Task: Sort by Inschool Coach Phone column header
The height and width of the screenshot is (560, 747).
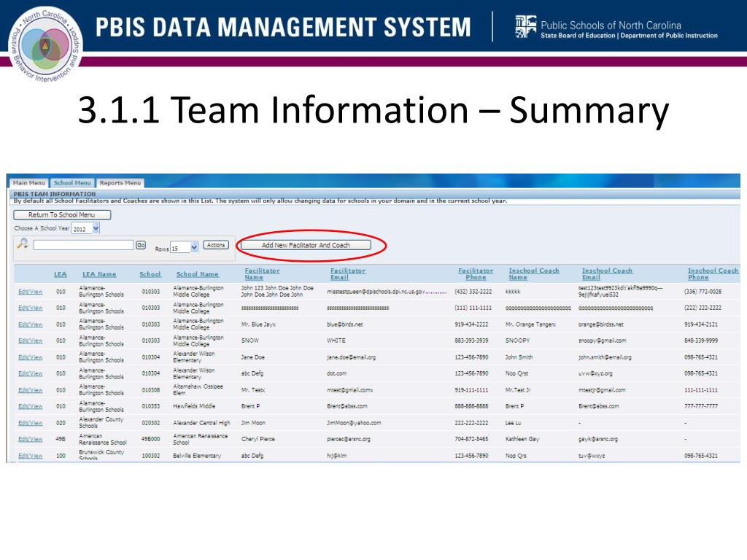Action: coord(713,274)
